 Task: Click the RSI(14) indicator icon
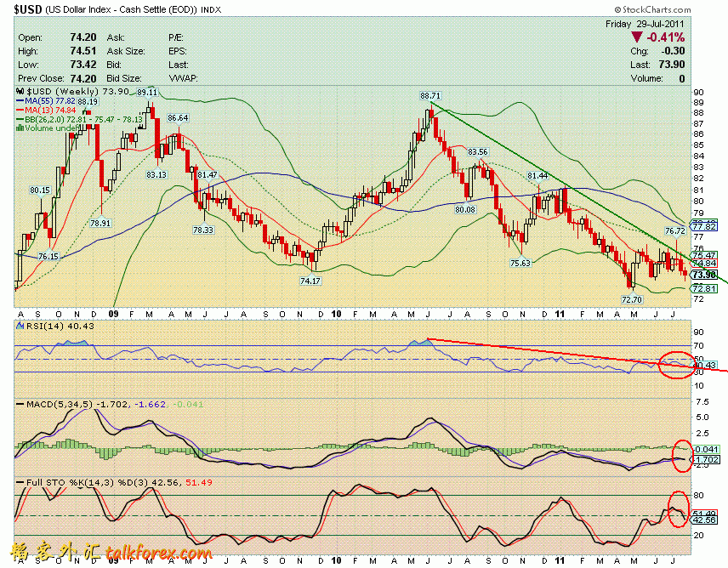pos(20,327)
